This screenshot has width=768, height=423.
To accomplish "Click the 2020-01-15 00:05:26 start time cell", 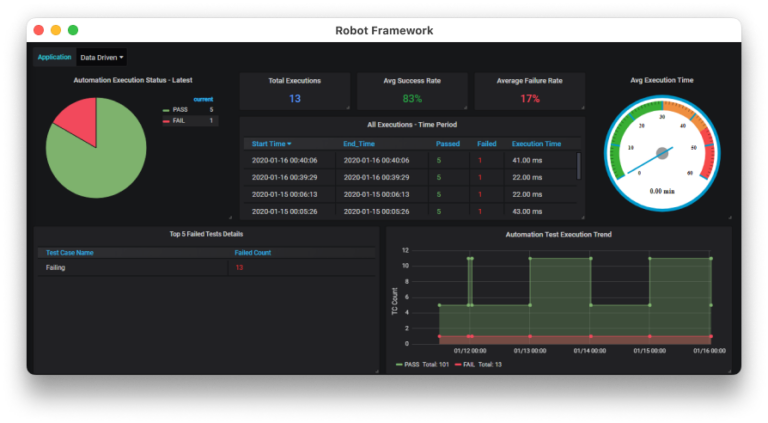I will coord(285,212).
